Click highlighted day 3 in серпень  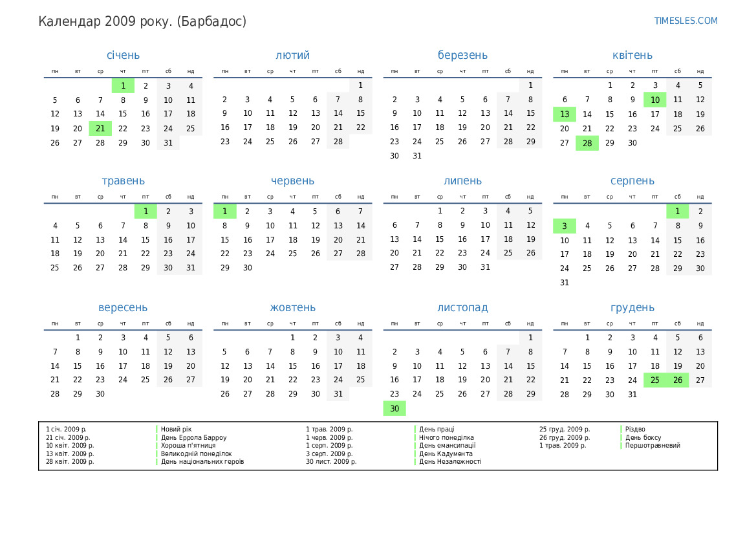(565, 226)
